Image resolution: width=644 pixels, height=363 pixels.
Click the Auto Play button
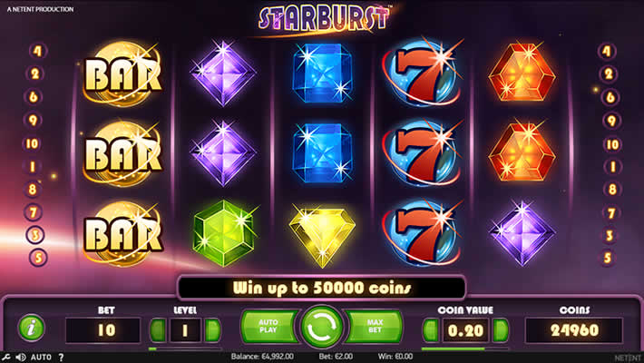click(x=269, y=327)
